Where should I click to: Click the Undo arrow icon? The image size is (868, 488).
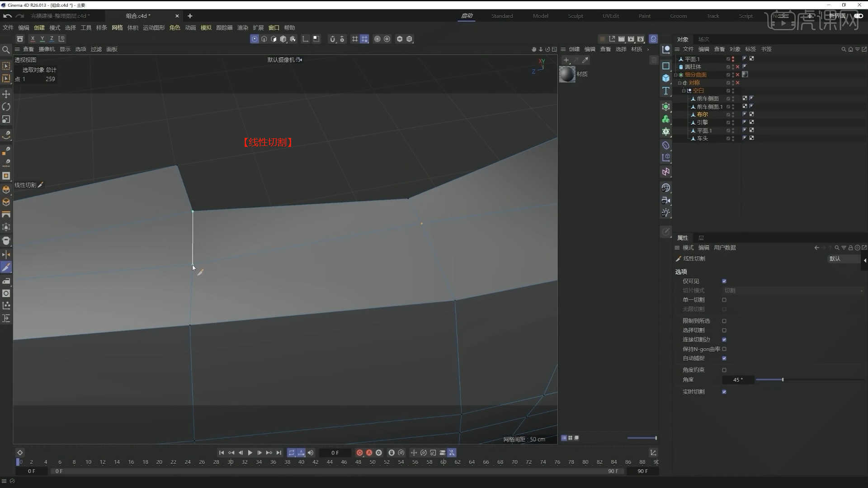7,16
